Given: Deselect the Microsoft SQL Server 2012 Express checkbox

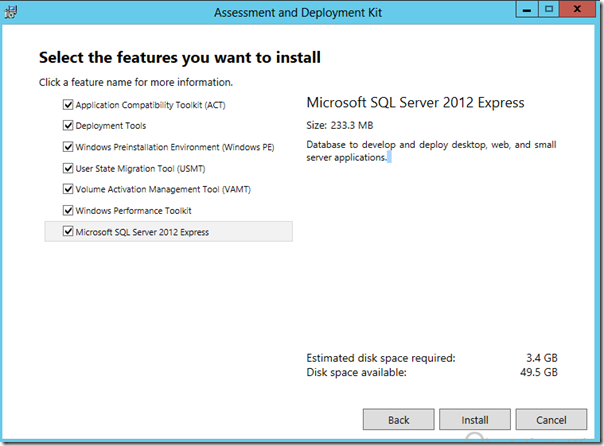Looking at the screenshot, I should pyautogui.click(x=68, y=232).
